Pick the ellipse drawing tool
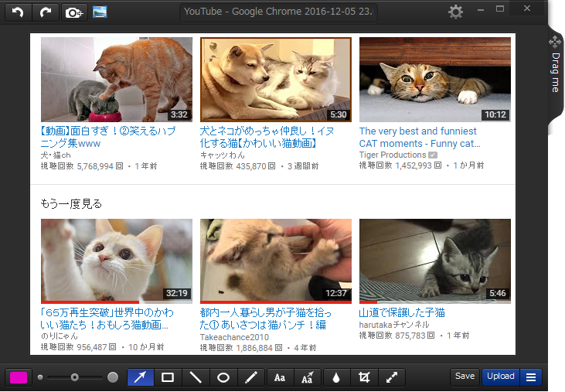 [223, 377]
